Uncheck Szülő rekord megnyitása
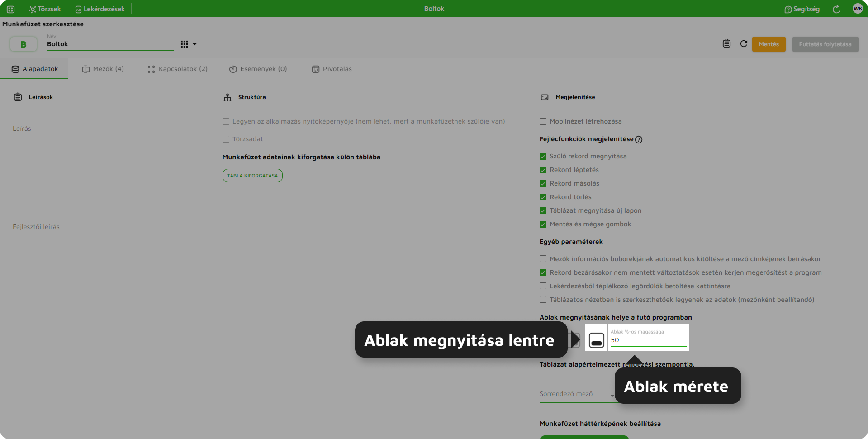This screenshot has width=868, height=439. (543, 156)
